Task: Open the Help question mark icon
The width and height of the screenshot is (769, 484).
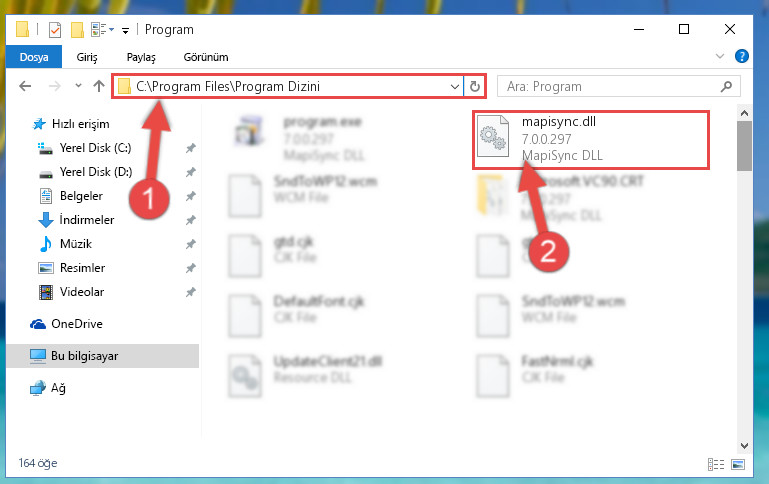Action: pyautogui.click(x=742, y=56)
